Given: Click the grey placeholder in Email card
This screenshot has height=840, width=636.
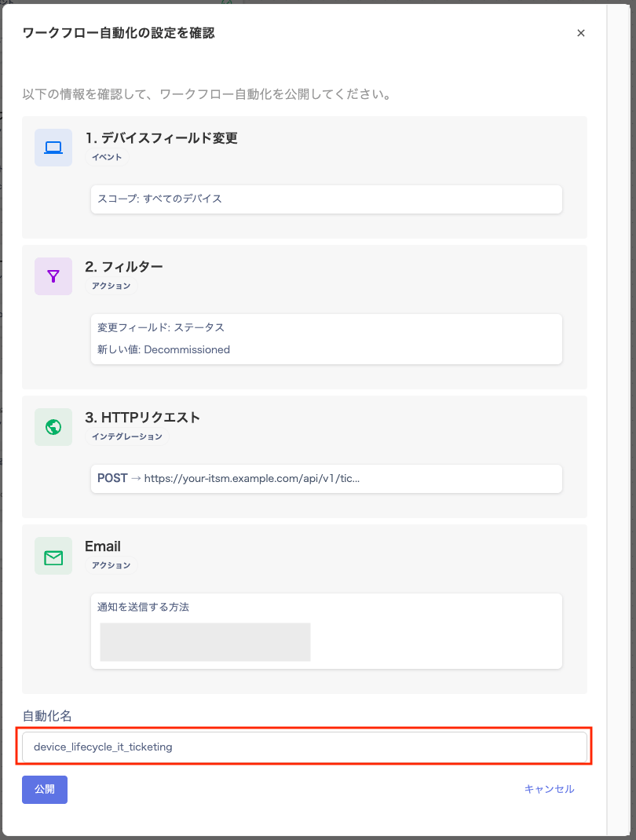Looking at the screenshot, I should click(205, 642).
